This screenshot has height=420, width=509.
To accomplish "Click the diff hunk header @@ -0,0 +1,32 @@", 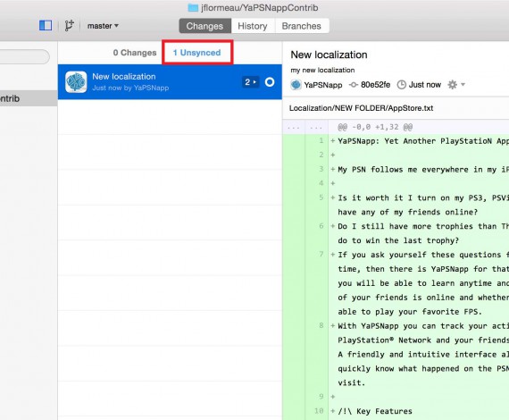I will click(x=375, y=127).
